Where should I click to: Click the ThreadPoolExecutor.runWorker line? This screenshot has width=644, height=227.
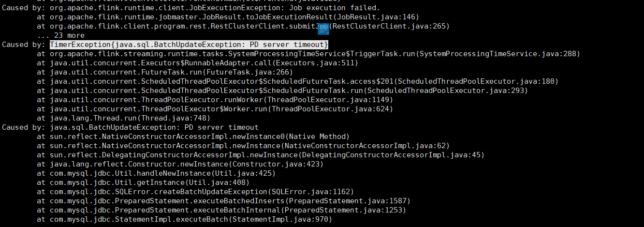[x=215, y=100]
